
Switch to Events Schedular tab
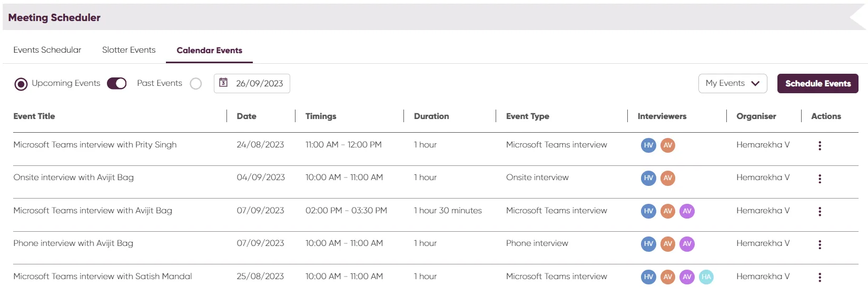(47, 50)
